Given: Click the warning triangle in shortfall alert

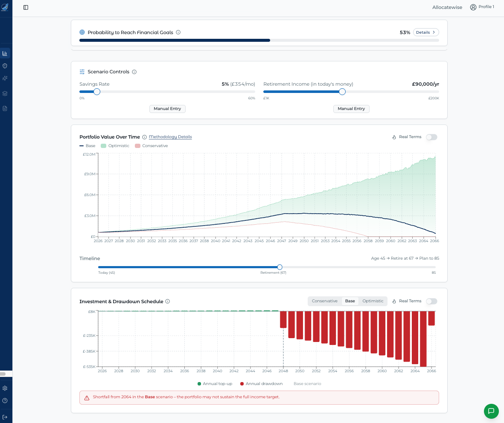Looking at the screenshot, I should (87, 398).
